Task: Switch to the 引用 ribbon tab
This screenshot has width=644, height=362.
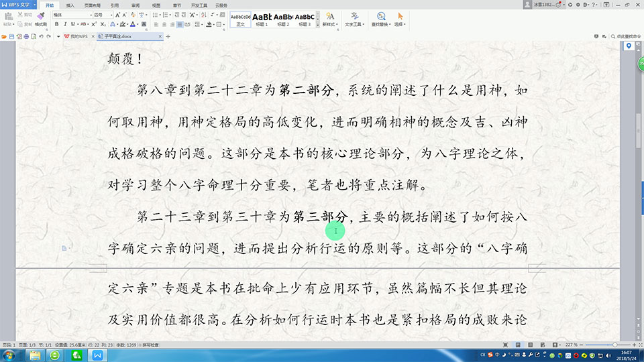Action: pyautogui.click(x=115, y=5)
